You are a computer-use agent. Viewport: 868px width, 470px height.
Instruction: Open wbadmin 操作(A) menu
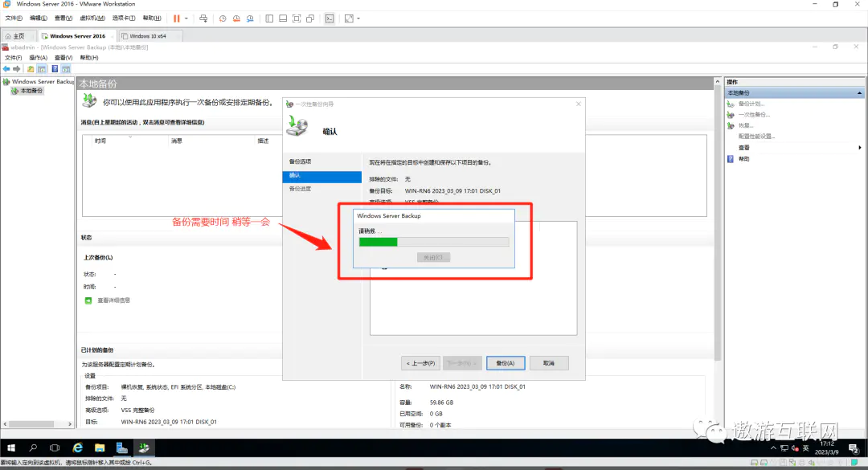point(39,58)
